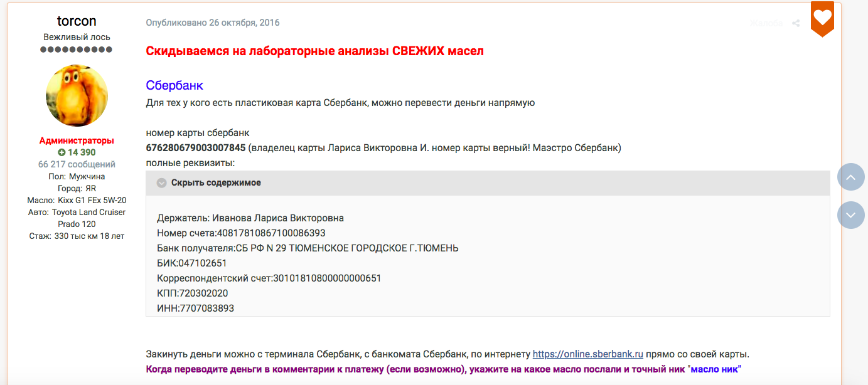Click the blue Сбербанк heading
Screen dimensions: 868x385
click(174, 85)
